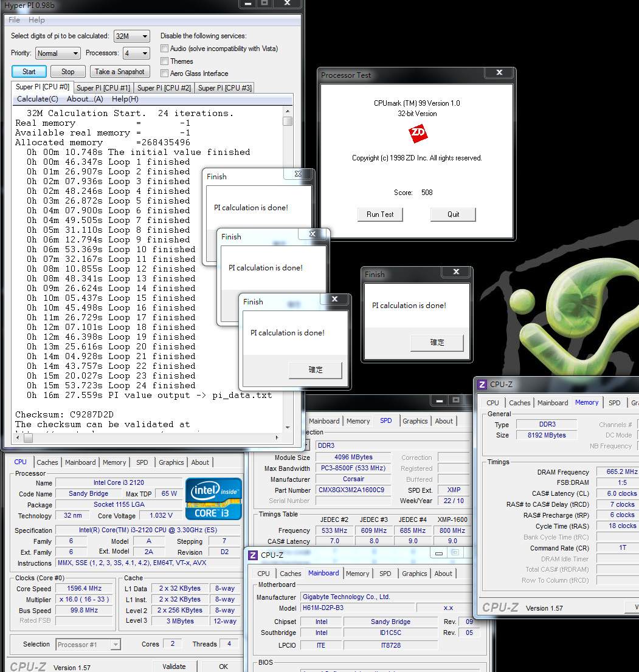The width and height of the screenshot is (639, 672).
Task: Open About tab in bottom-left CPU-Z window
Action: [x=200, y=462]
